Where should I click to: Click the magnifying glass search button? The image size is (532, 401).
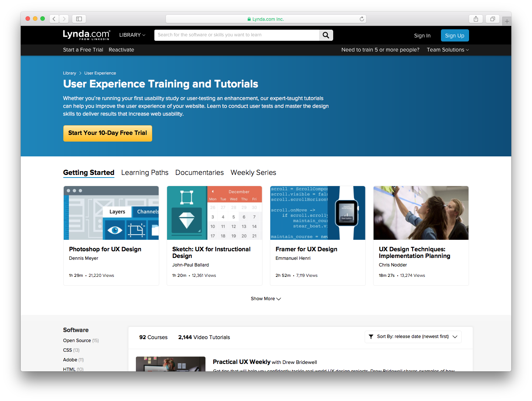click(x=326, y=35)
